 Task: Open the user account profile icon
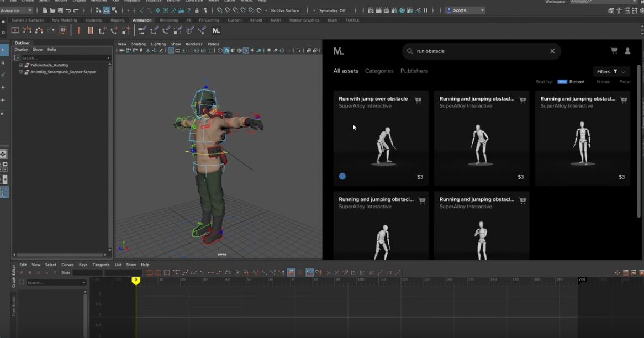click(627, 51)
